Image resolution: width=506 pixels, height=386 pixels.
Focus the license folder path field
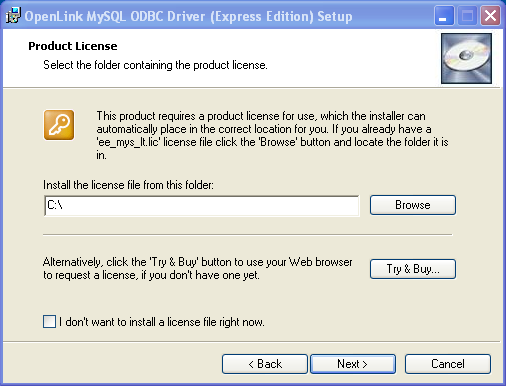click(x=202, y=206)
